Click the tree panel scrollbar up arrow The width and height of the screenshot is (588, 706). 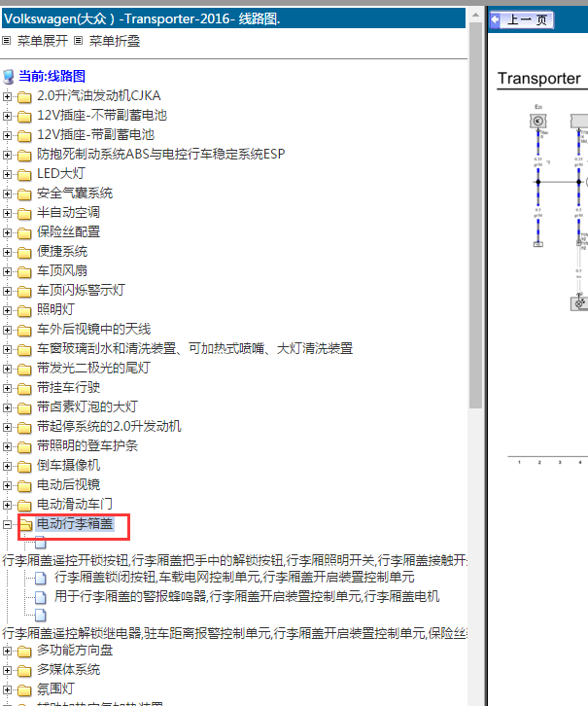tap(475, 15)
